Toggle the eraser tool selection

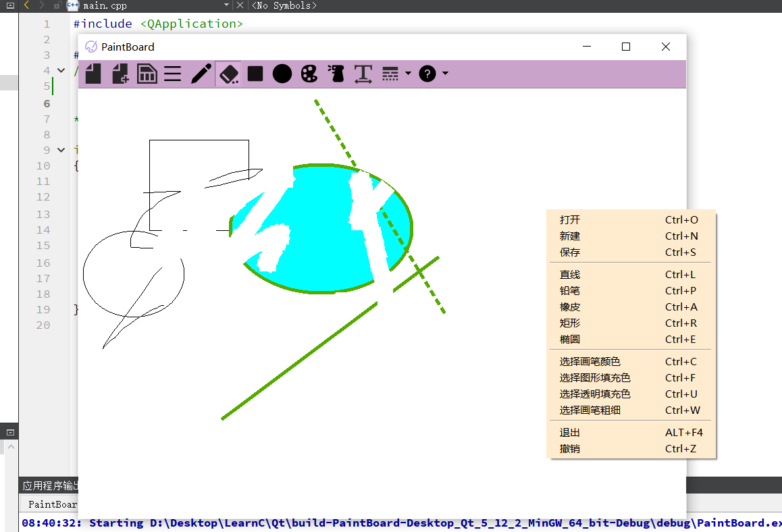pos(228,74)
